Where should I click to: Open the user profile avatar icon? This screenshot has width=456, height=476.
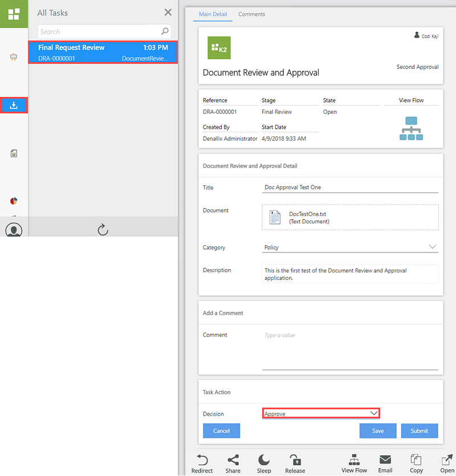pyautogui.click(x=14, y=230)
